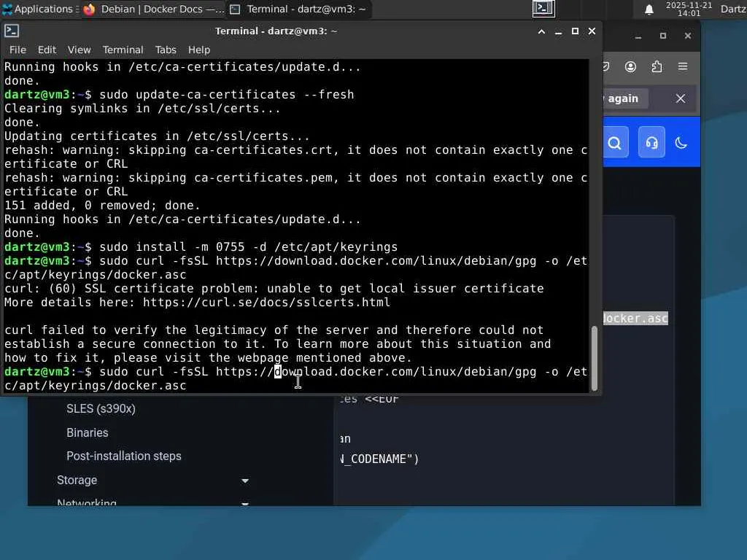Screen dimensions: 747x560
Task: Open the Edit menu in Terminal
Action: (47, 50)
